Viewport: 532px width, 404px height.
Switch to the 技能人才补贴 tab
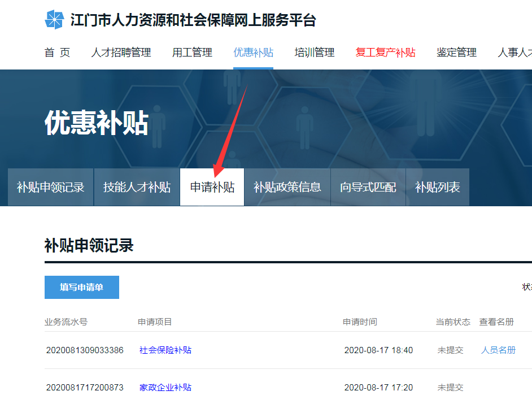coord(136,187)
